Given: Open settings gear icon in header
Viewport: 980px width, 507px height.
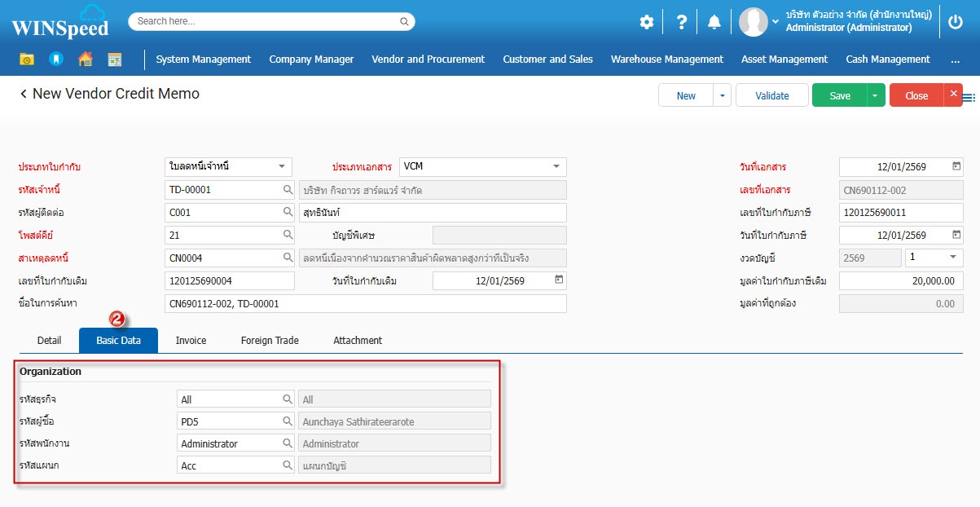Looking at the screenshot, I should (x=646, y=22).
